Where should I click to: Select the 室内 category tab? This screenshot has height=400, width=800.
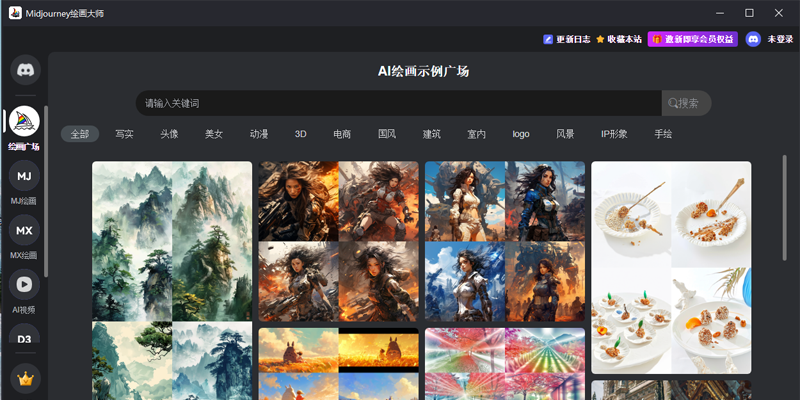pos(477,134)
